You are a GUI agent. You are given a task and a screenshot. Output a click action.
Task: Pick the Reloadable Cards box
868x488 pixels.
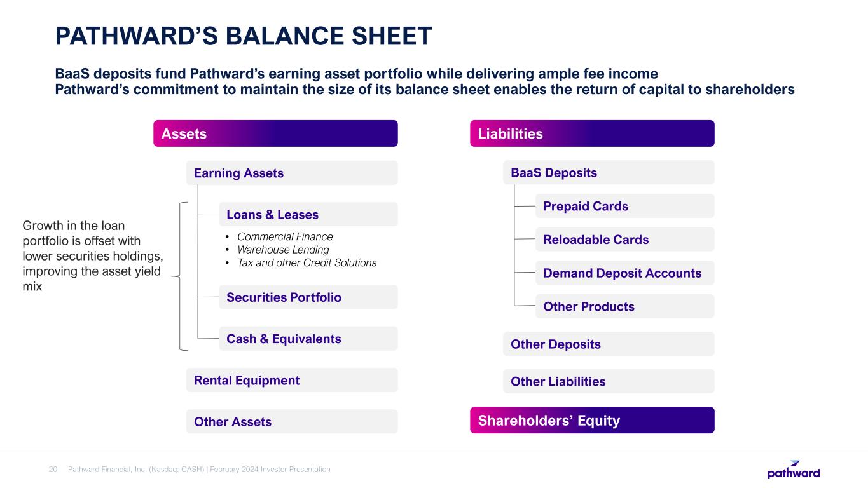[625, 240]
